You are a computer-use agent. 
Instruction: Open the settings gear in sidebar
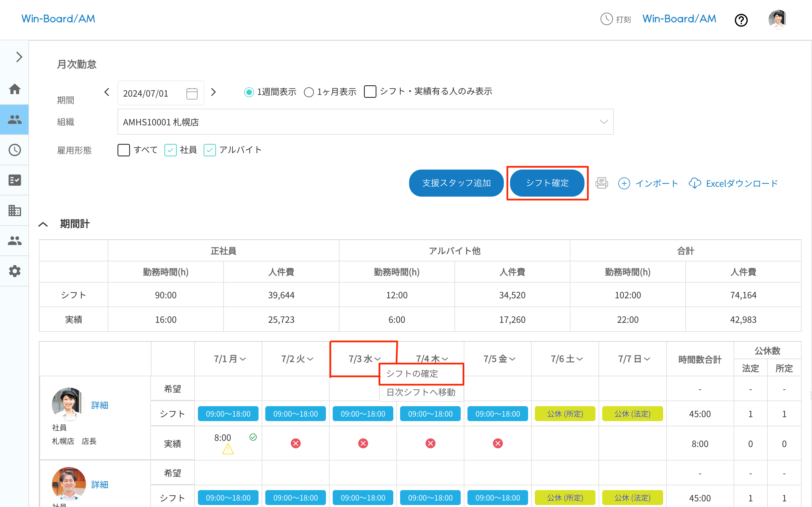[x=14, y=271]
